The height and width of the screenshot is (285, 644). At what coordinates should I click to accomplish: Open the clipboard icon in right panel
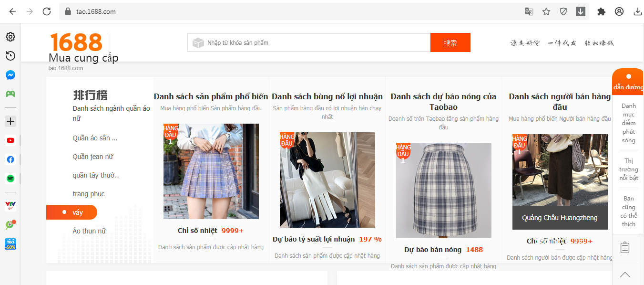point(625,247)
